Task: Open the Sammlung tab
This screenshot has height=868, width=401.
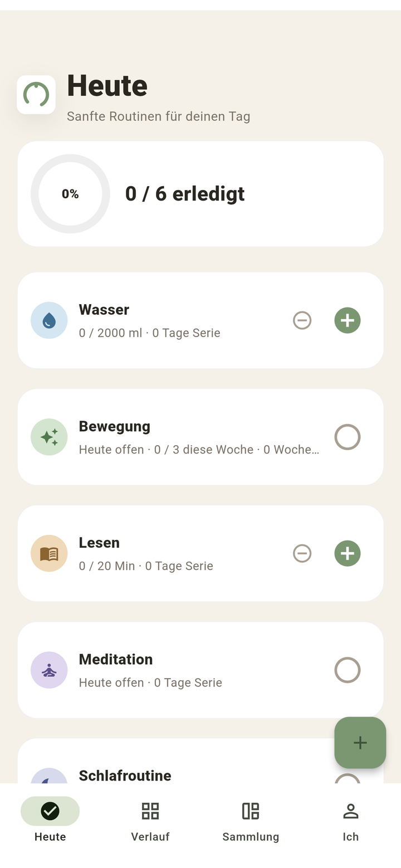Action: coord(251,821)
